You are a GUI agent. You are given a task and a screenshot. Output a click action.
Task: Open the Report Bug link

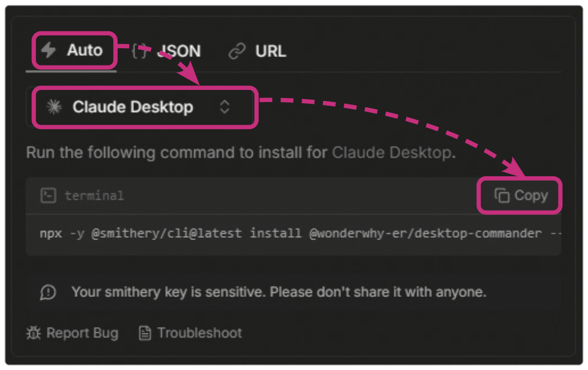point(82,333)
